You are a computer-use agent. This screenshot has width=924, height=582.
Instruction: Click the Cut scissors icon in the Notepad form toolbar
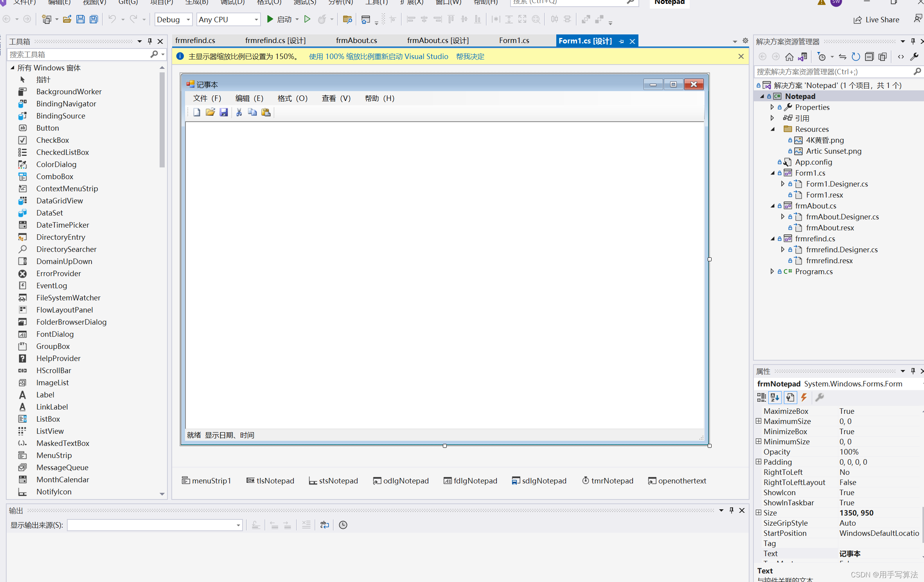pyautogui.click(x=239, y=113)
